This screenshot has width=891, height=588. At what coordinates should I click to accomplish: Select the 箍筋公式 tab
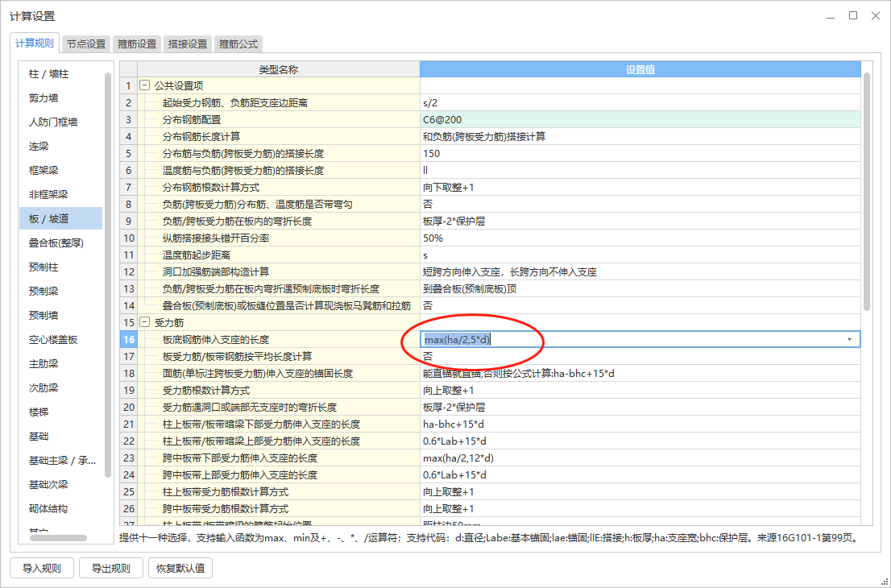coord(238,43)
